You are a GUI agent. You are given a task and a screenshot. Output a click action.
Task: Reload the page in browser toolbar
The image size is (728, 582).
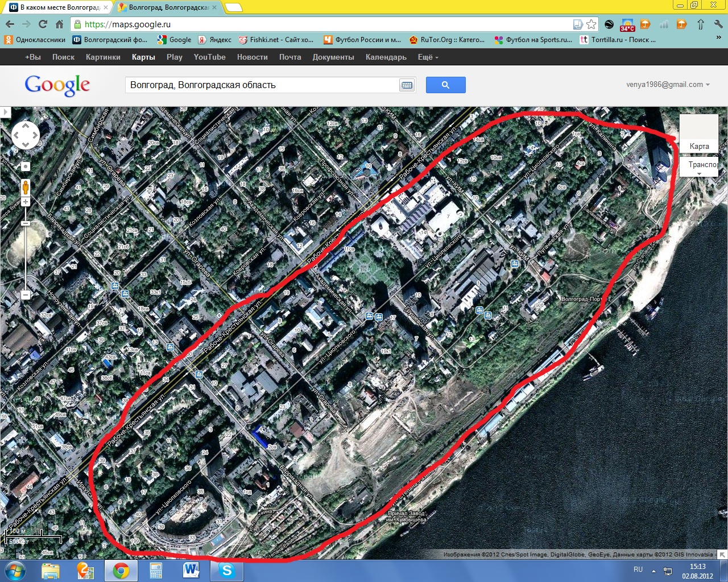pos(43,24)
